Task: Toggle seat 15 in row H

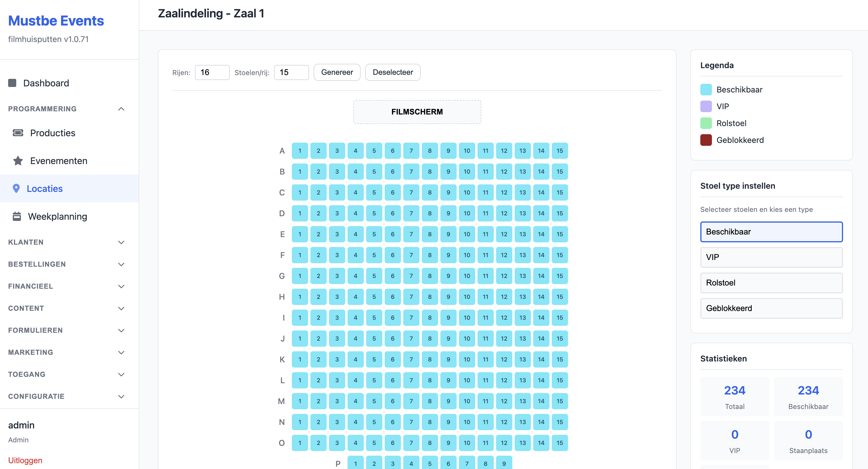Action: (559, 297)
